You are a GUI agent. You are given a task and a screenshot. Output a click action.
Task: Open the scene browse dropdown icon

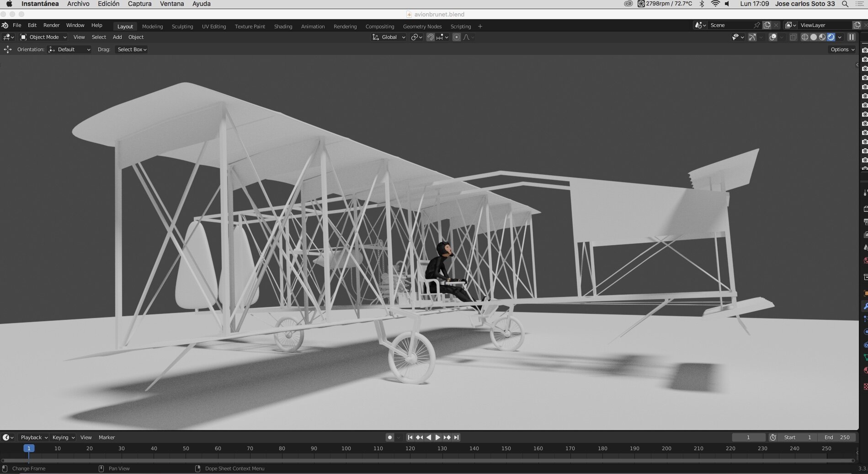[700, 25]
